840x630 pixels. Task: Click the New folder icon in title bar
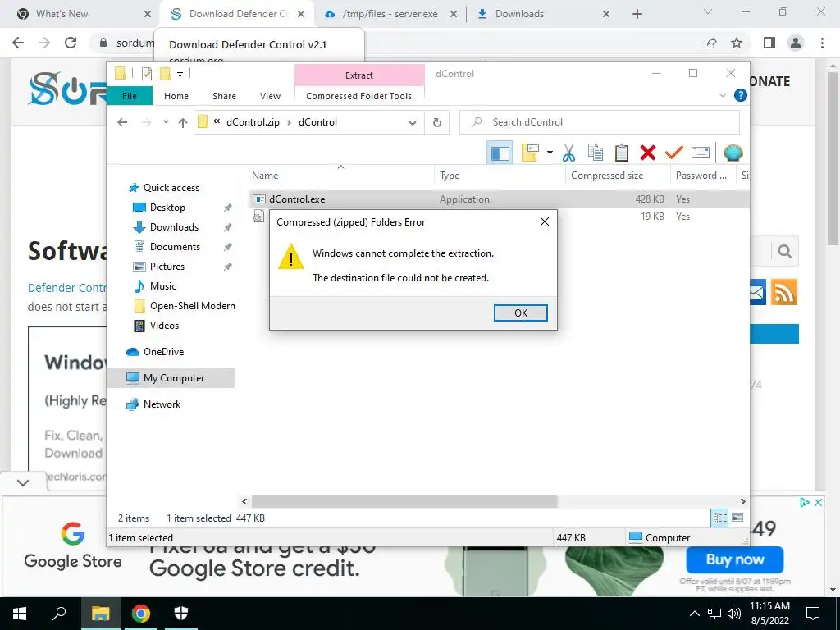[166, 74]
